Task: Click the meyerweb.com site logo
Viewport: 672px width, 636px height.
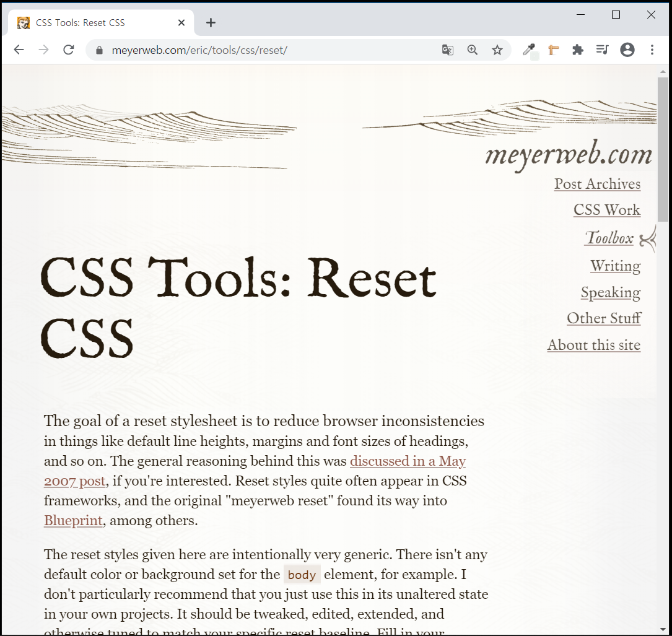Action: (569, 155)
